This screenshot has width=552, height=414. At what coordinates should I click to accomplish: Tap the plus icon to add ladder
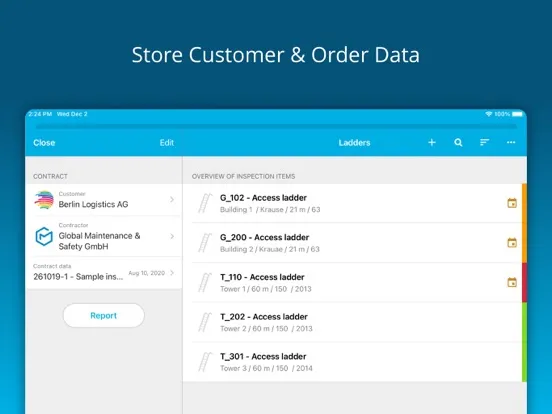(x=432, y=143)
